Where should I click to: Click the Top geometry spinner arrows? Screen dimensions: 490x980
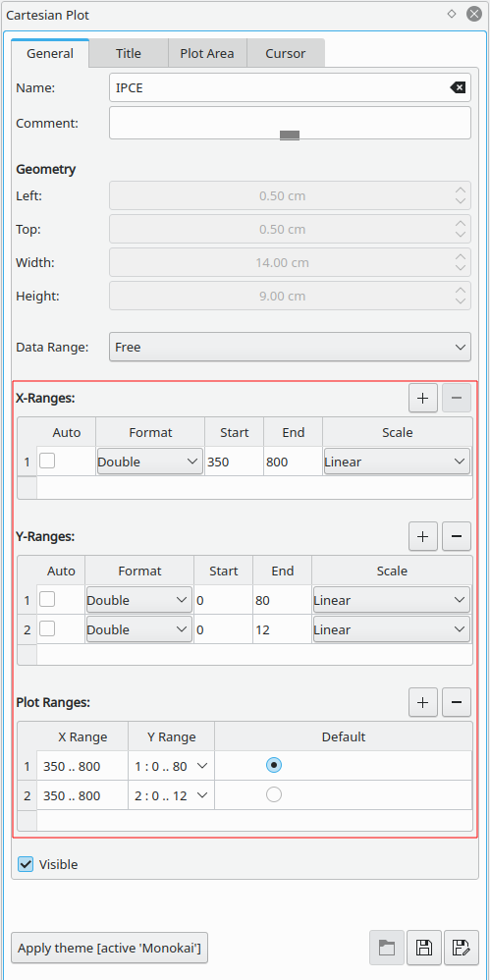[461, 229]
